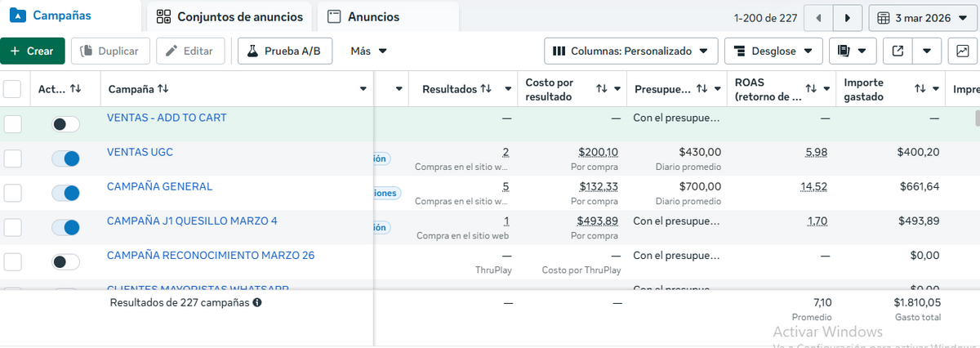
Task: Open the 3 mar 2026 date picker
Action: [920, 17]
